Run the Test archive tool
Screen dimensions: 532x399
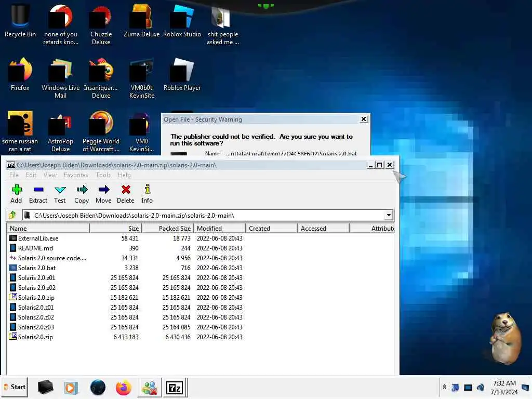click(x=60, y=194)
